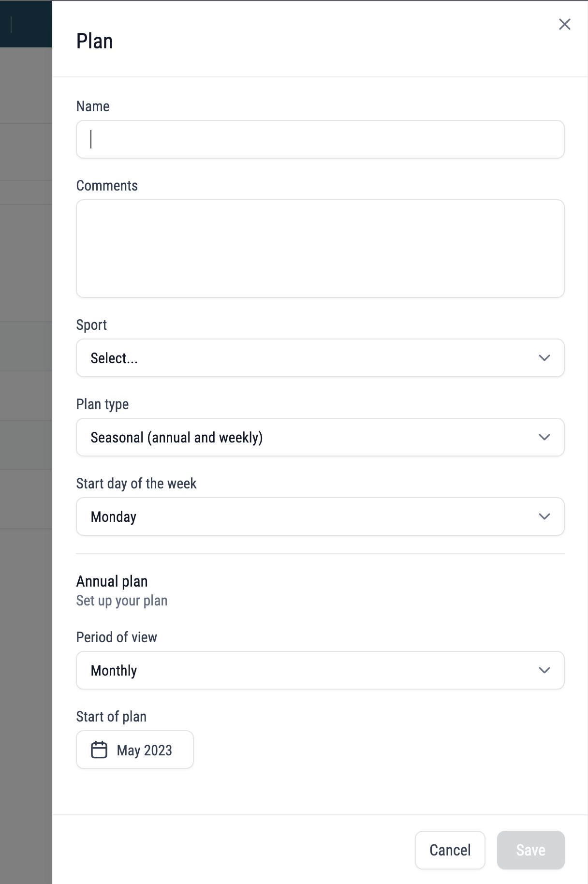
Task: Click the Start day of the week chevron
Action: click(544, 516)
